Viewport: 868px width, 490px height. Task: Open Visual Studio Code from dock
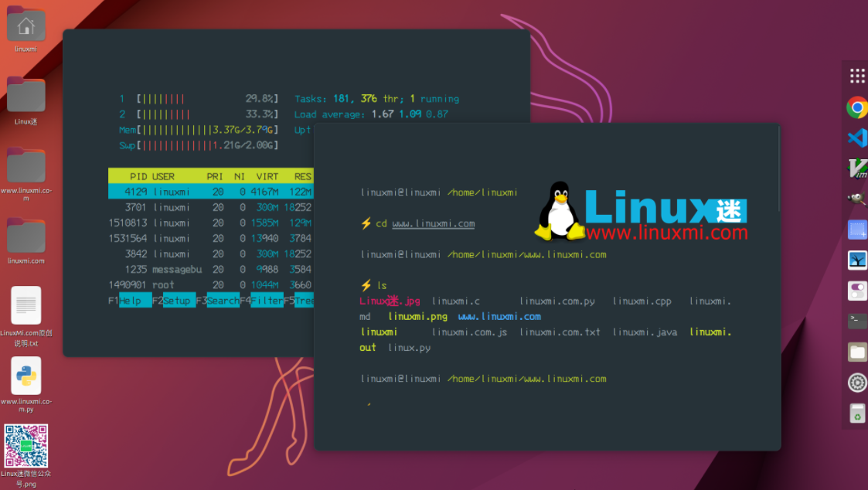click(857, 138)
